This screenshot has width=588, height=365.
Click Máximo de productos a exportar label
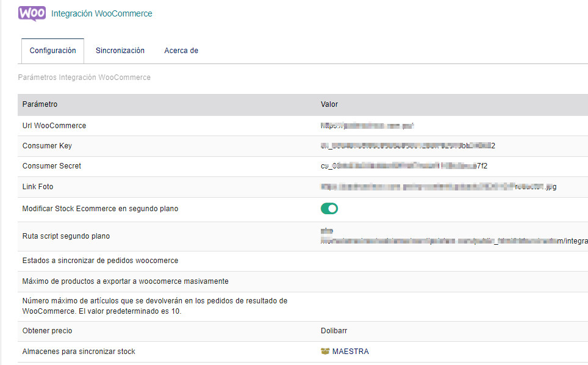(x=125, y=281)
